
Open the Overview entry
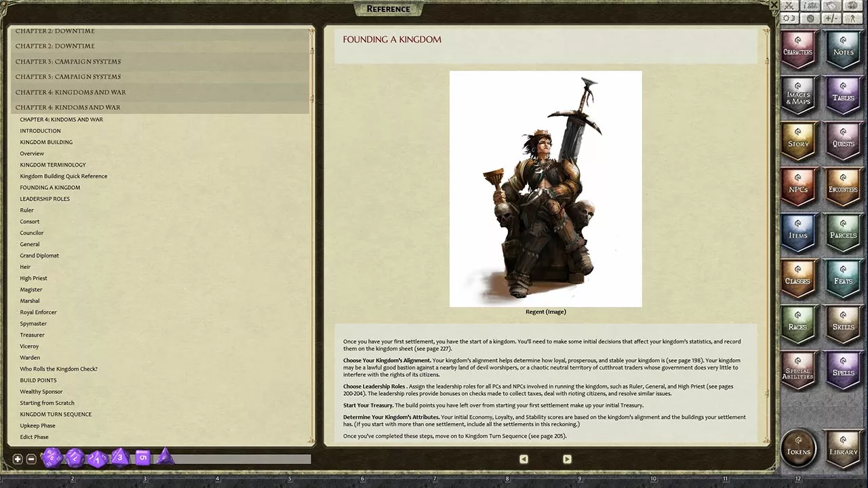32,154
